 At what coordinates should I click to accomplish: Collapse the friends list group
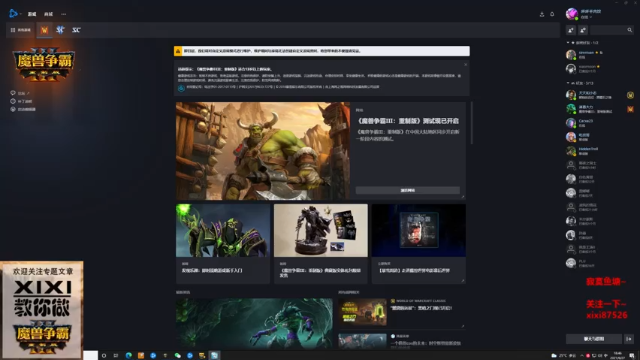(x=568, y=83)
